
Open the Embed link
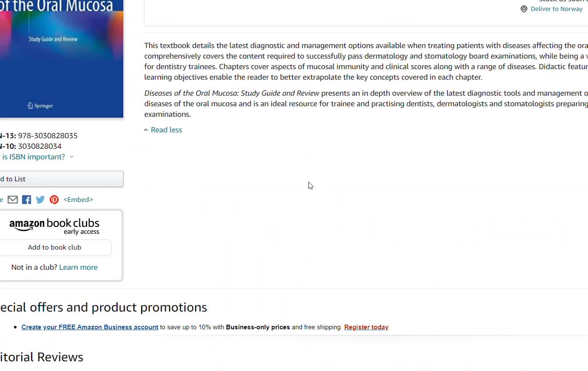(78, 200)
